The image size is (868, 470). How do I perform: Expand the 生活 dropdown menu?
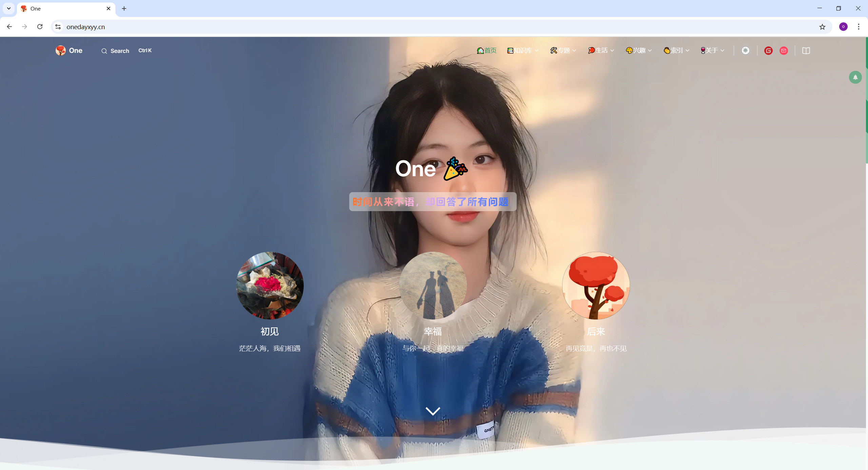tap(601, 50)
